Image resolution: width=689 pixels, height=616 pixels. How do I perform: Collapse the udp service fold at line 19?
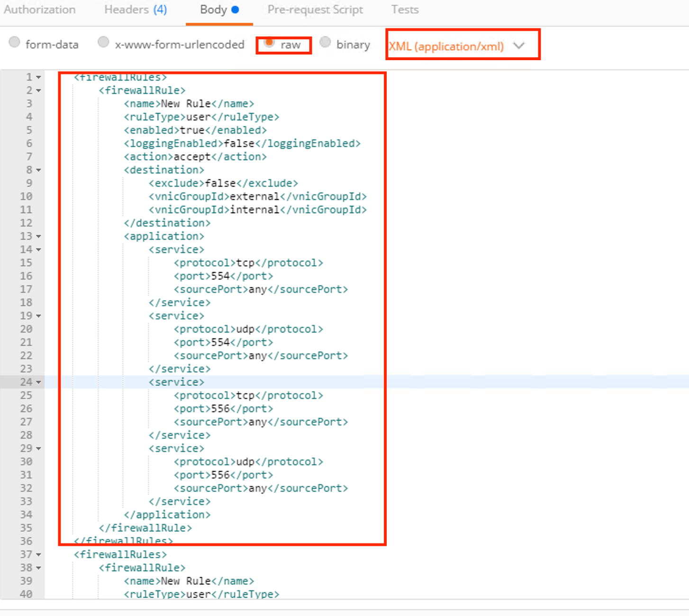point(39,316)
